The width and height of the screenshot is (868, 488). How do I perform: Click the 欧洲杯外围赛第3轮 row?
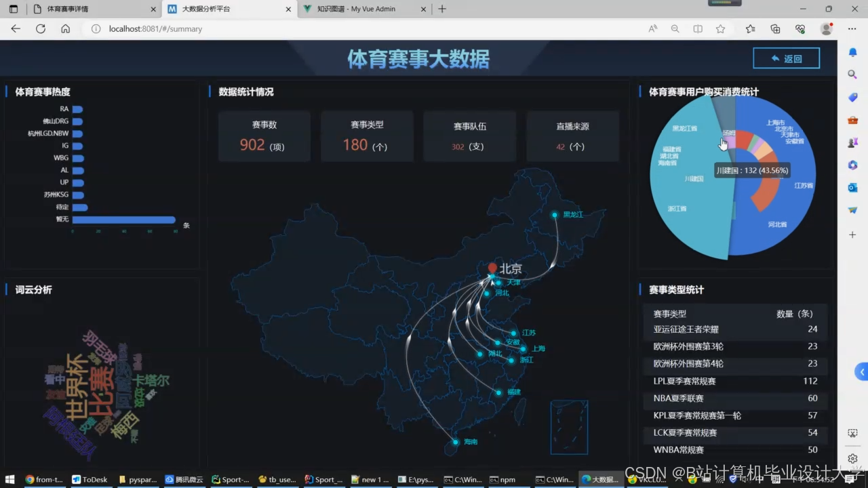[735, 346]
